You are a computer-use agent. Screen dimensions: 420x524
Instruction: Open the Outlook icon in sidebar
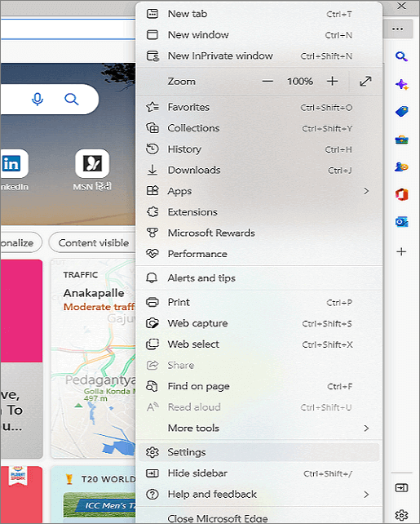pos(401,222)
